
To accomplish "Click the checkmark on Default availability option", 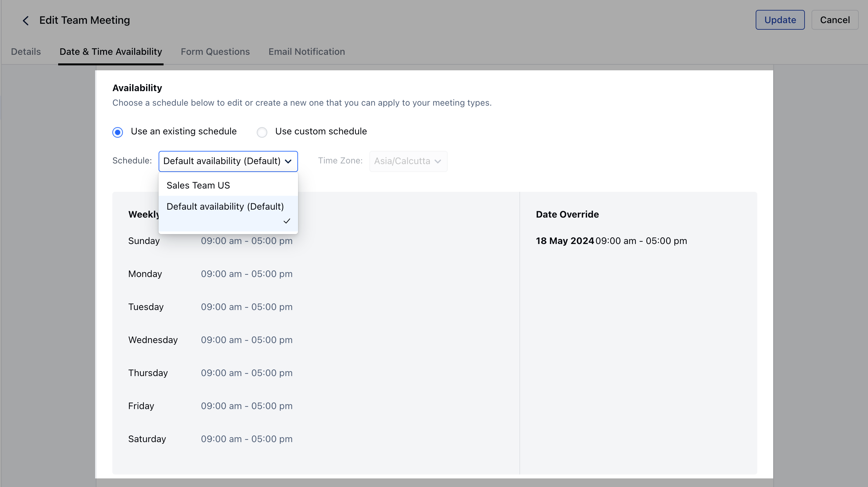I will 287,221.
